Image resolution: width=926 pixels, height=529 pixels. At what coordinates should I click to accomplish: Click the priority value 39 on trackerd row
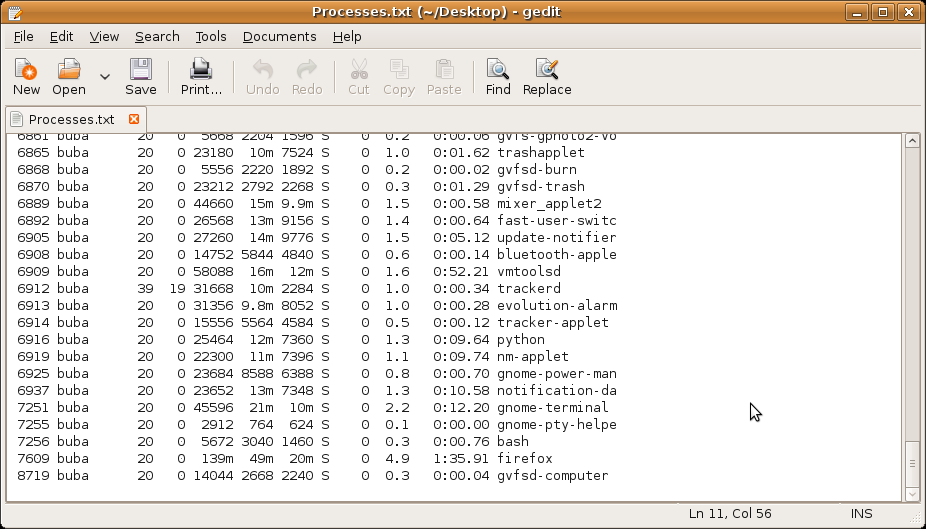(x=145, y=289)
